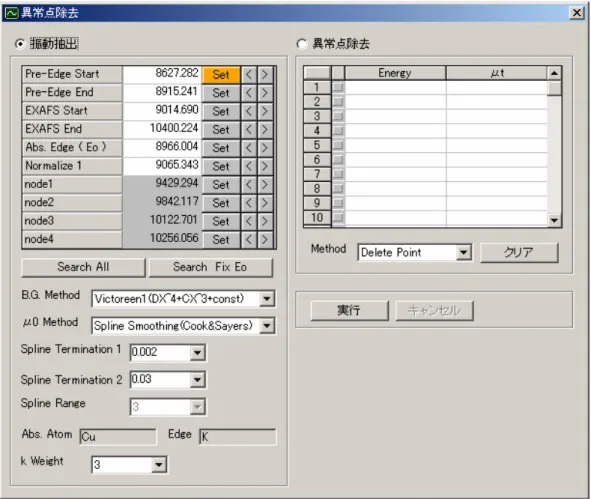Click the Search Fix Eo button
Viewport: 591px width, 499px height.
(x=210, y=267)
